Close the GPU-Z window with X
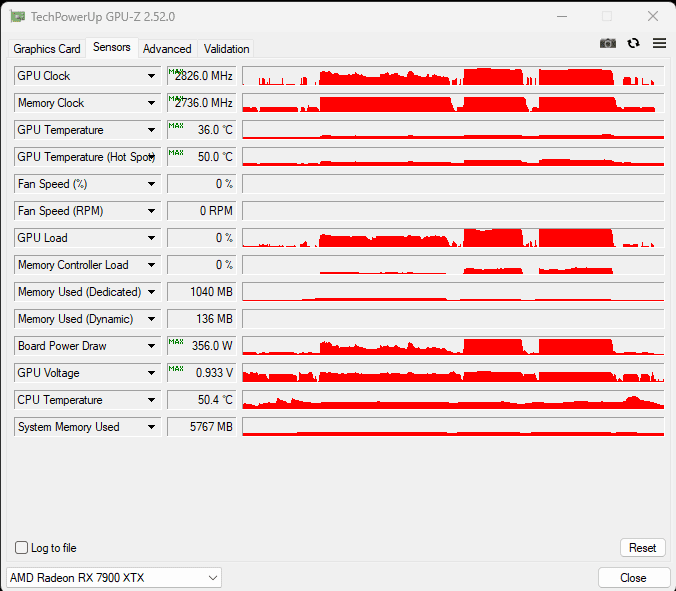 point(653,17)
